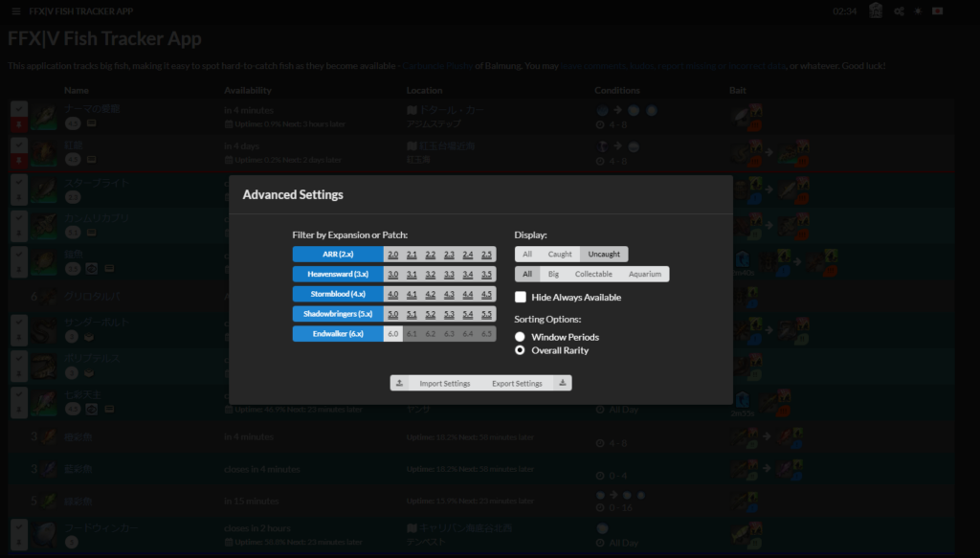Toggle the Heavensward (3.x) expansion filter
The height and width of the screenshot is (558, 980).
338,275
